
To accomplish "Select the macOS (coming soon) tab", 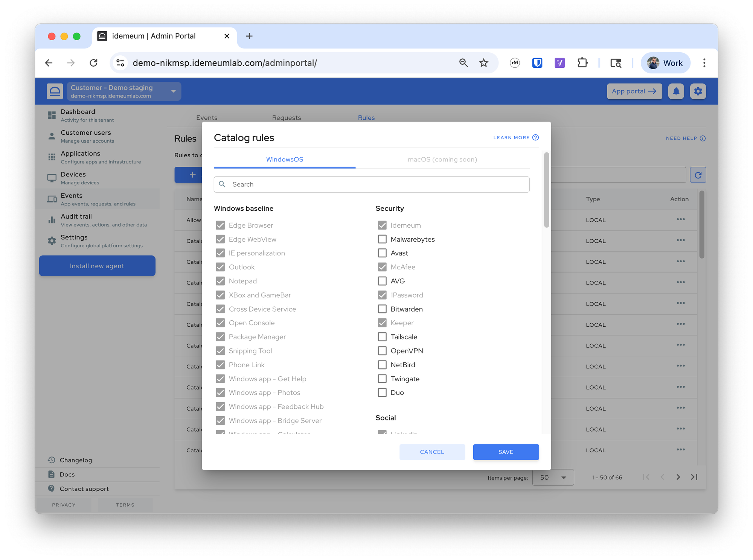I will [442, 160].
